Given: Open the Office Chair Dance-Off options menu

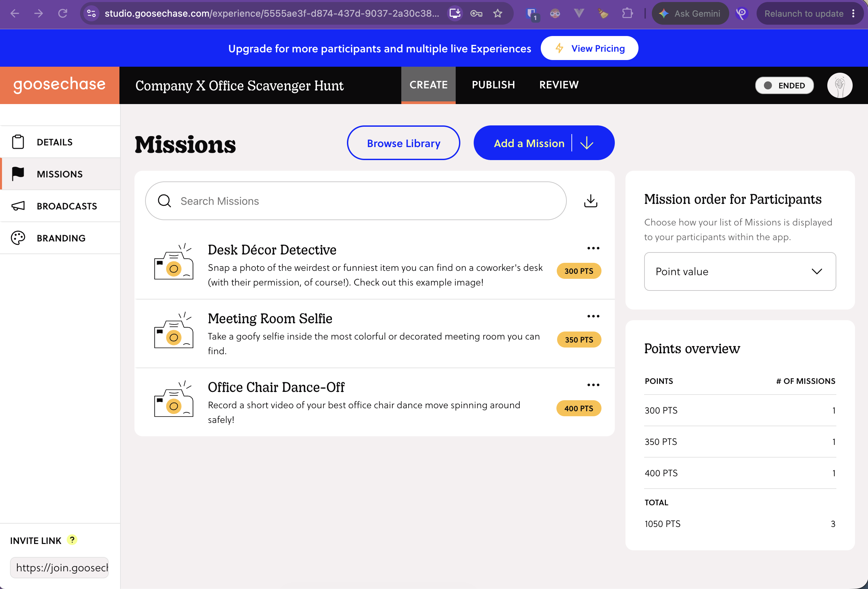Looking at the screenshot, I should pyautogui.click(x=593, y=385).
